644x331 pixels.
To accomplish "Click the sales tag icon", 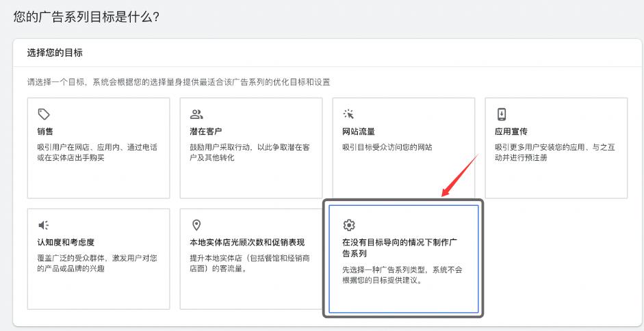I will (44, 114).
